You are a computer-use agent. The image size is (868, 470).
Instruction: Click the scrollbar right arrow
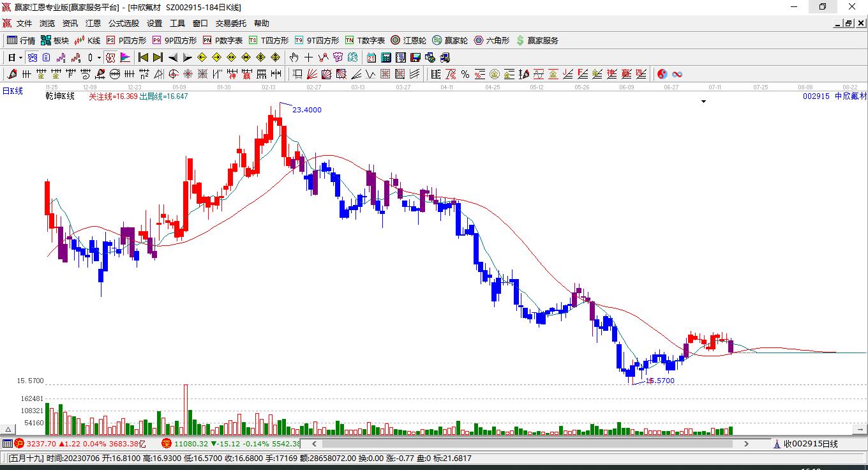click(746, 444)
